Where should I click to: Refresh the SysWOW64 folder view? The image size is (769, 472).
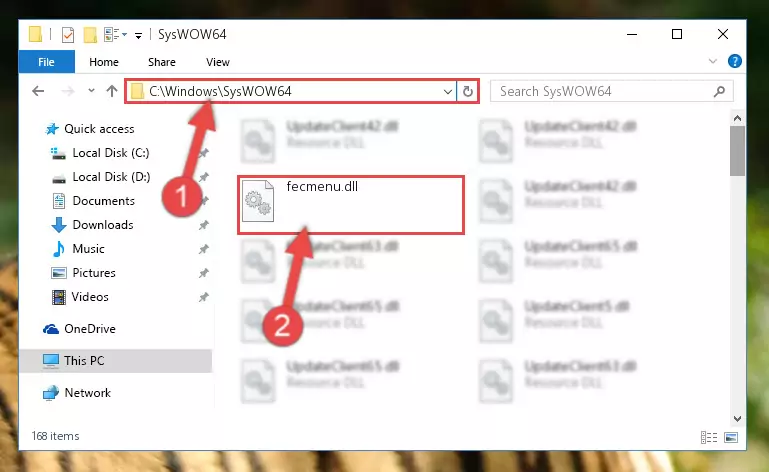(468, 91)
